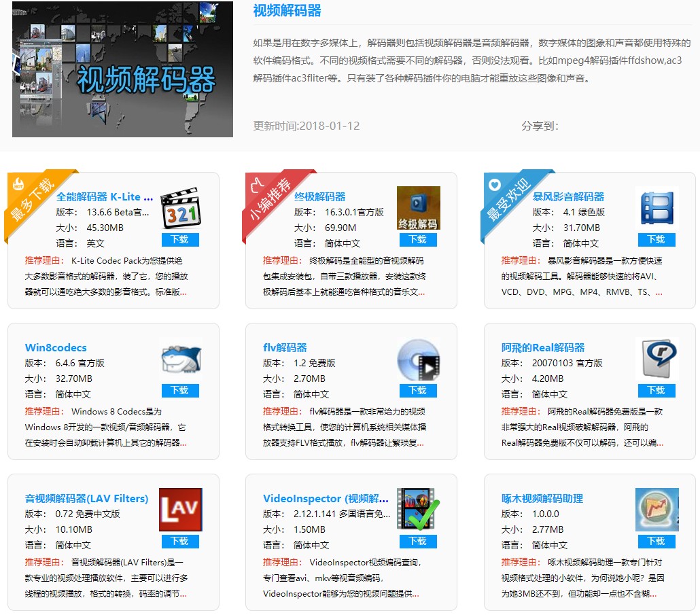
Task: Open the 终极解码器 title link
Action: (x=319, y=197)
